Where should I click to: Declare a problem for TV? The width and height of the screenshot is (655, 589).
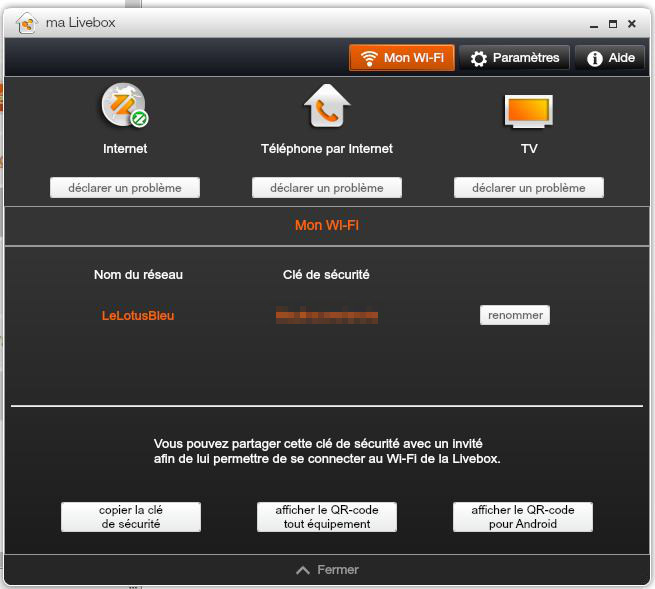click(x=529, y=188)
